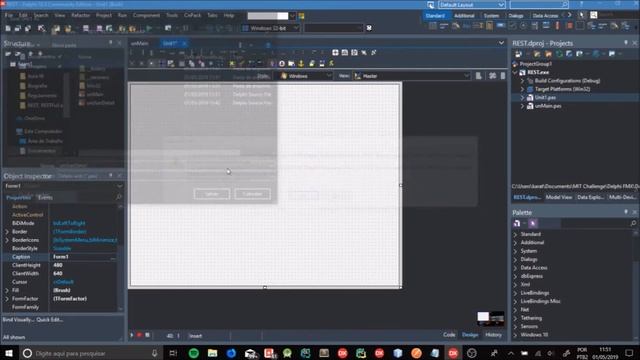Open the Project menu

click(104, 16)
